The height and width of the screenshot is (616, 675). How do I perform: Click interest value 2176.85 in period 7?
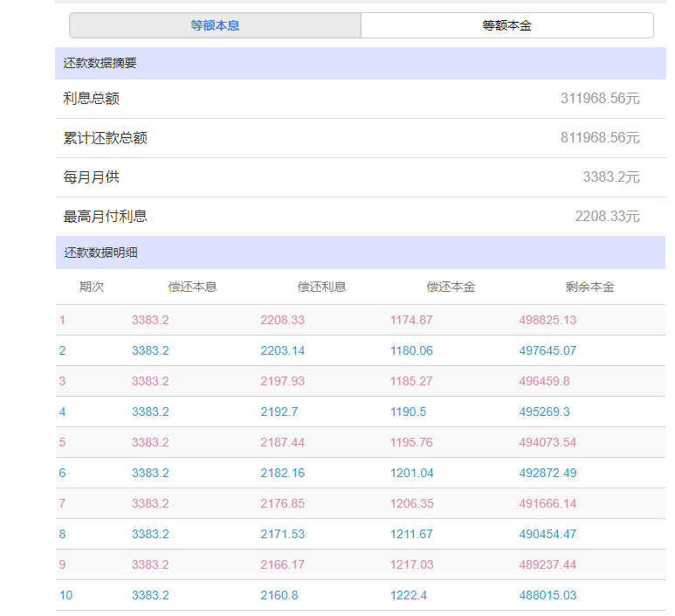pos(282,504)
